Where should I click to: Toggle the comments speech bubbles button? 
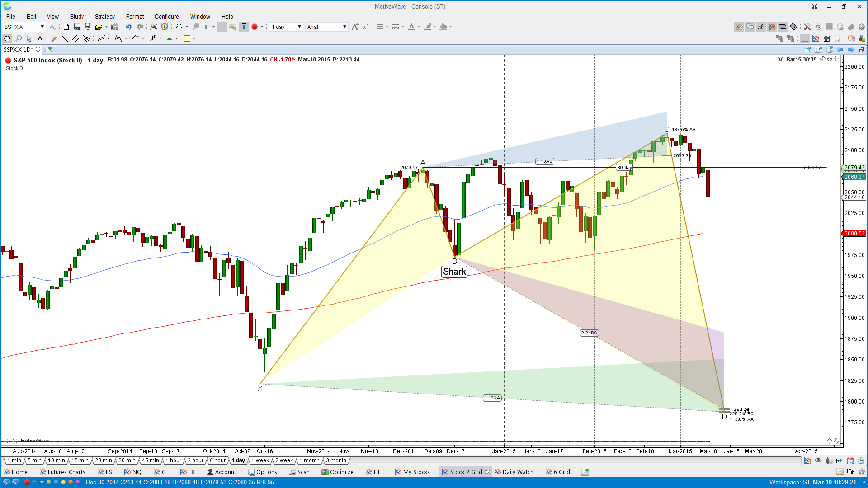tap(750, 27)
